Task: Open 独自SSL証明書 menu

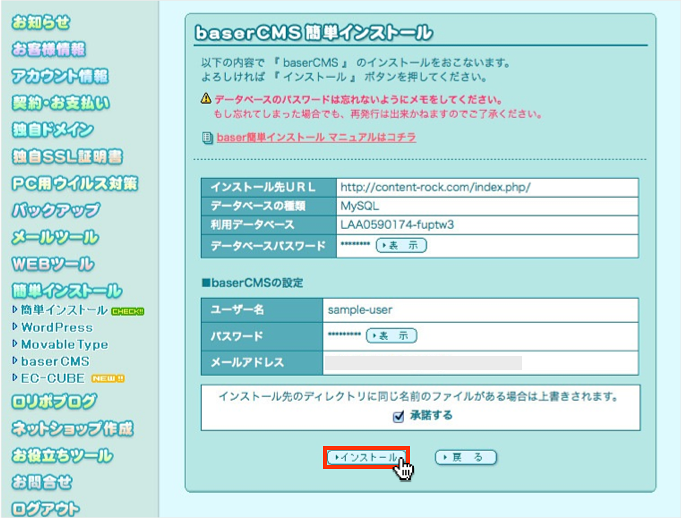Action: click(x=68, y=157)
